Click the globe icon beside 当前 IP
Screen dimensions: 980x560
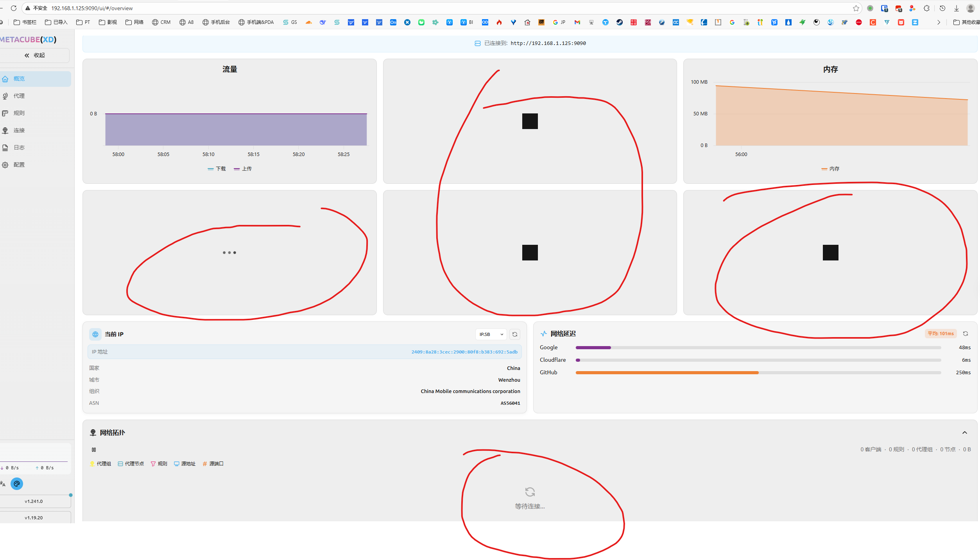tap(95, 334)
